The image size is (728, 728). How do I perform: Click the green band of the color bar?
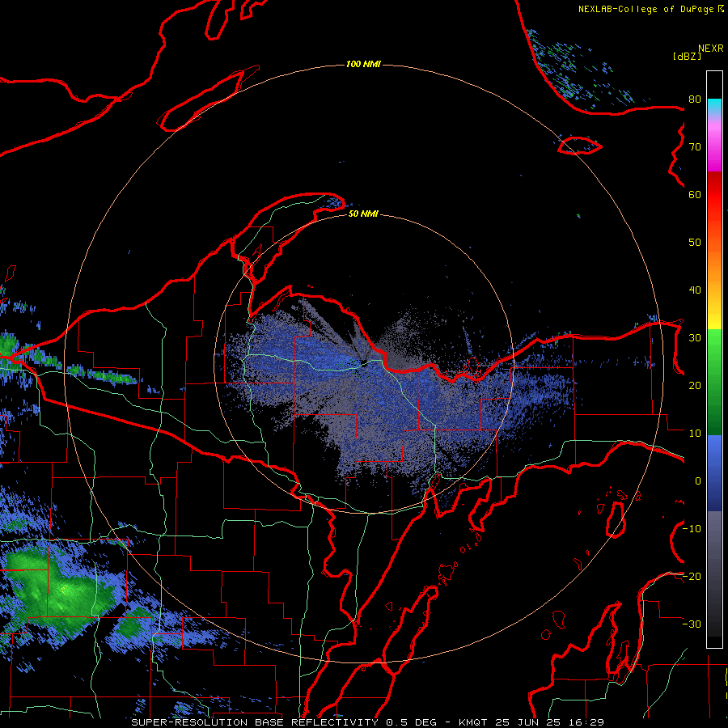714,382
